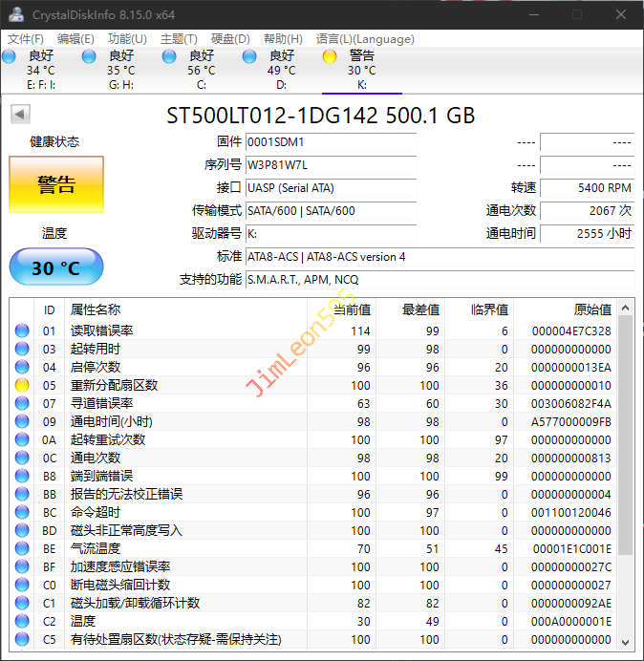The width and height of the screenshot is (644, 661).
Task: Open the 文件(F) menu
Action: [x=26, y=39]
